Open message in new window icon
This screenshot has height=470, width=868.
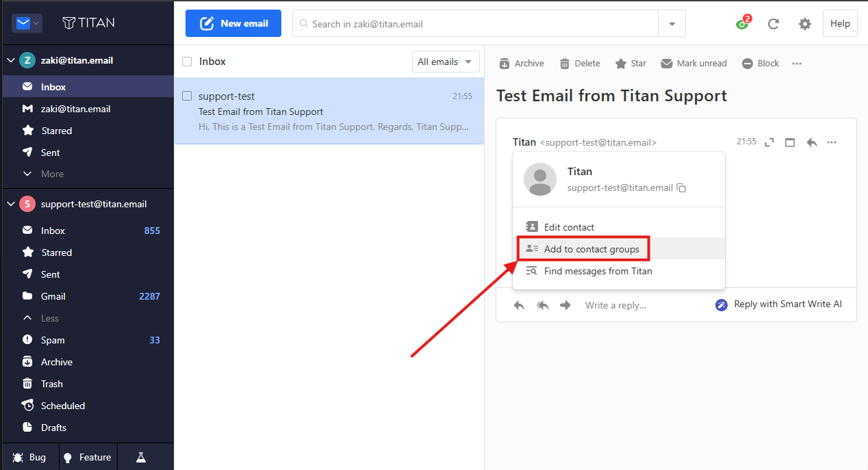click(x=790, y=142)
